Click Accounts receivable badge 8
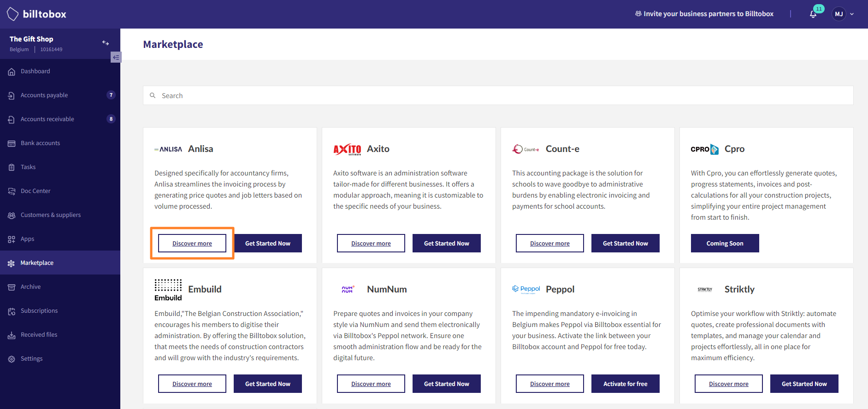Viewport: 868px width, 409px height. tap(111, 119)
